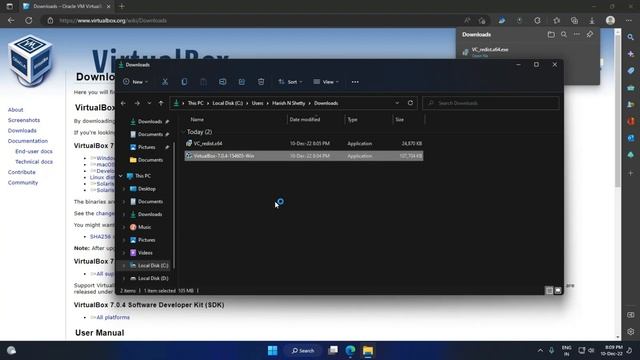Go up one folder level in Explorer
The width and height of the screenshot is (640, 360).
point(161,103)
